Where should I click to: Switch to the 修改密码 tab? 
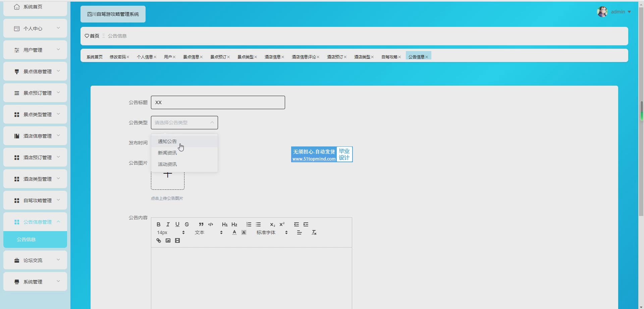(x=118, y=57)
